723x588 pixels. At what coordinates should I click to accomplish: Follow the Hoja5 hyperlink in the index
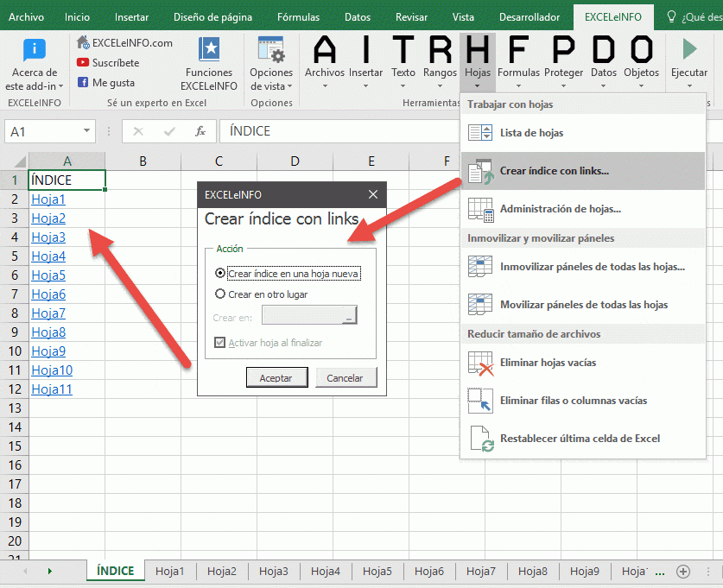click(48, 275)
